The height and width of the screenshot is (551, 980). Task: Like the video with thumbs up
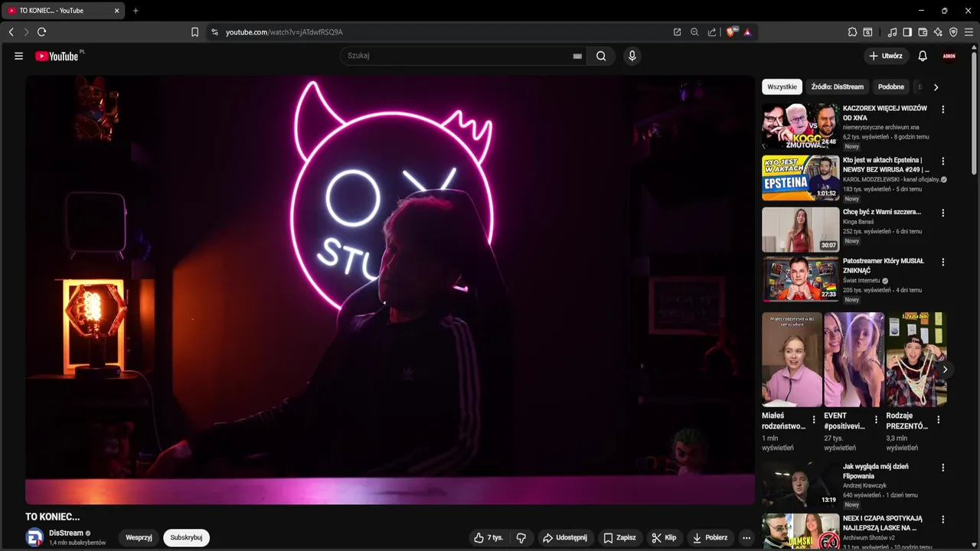click(488, 538)
